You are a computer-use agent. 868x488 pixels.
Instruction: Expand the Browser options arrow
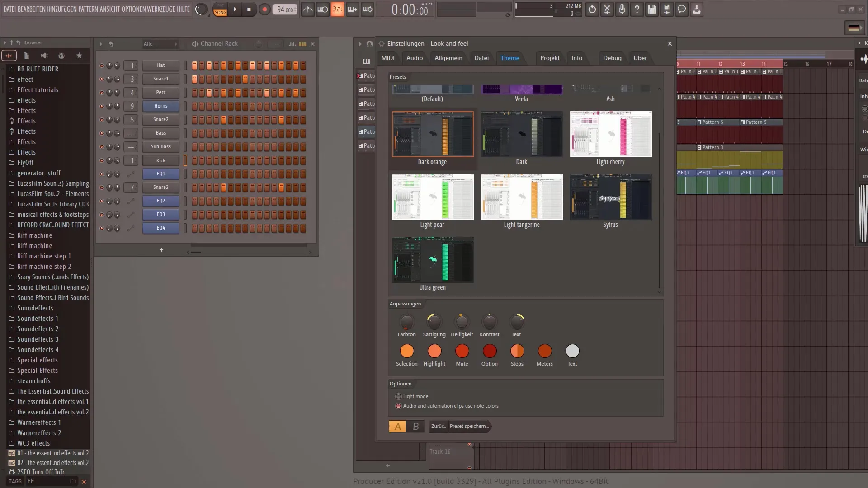point(5,42)
